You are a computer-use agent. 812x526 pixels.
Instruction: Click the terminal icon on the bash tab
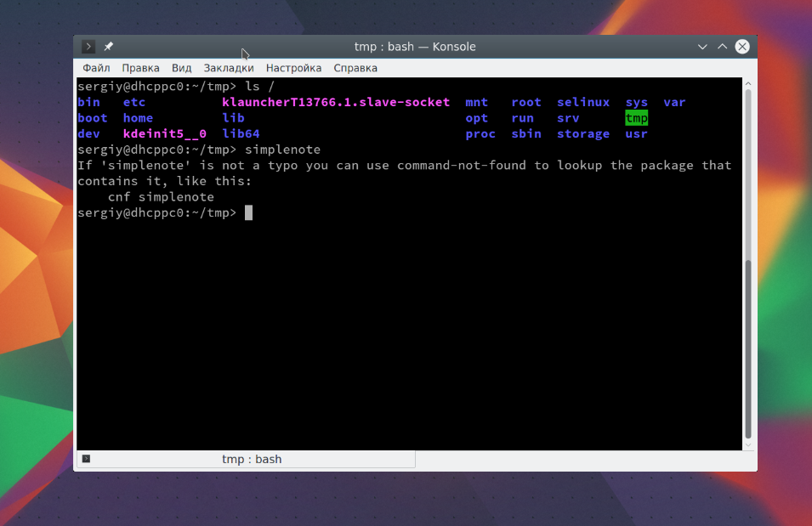[86, 459]
